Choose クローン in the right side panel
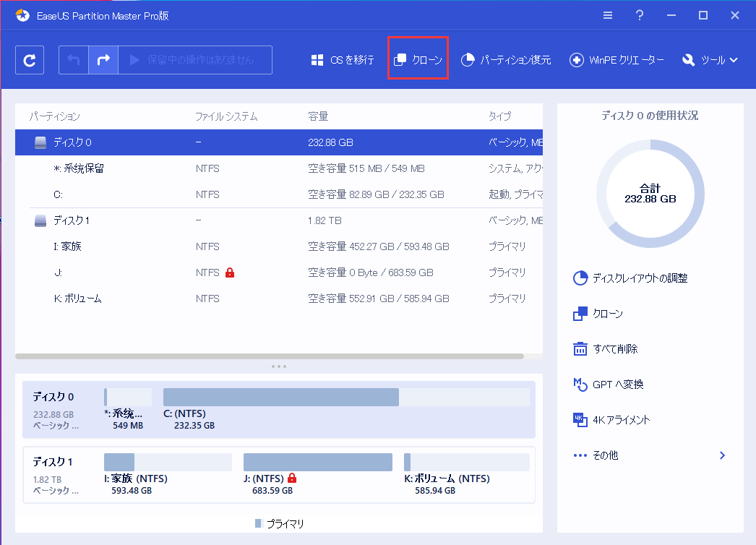Image resolution: width=756 pixels, height=545 pixels. (598, 314)
